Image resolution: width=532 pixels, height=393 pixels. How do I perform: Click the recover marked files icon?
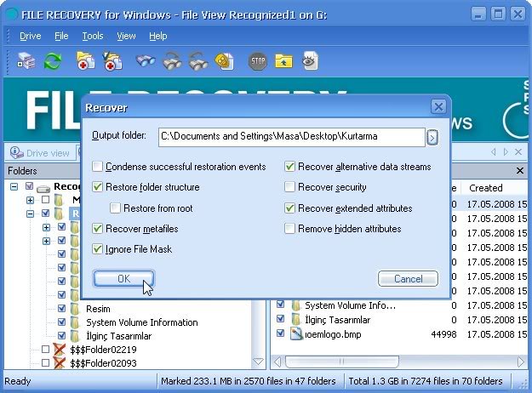[112, 61]
